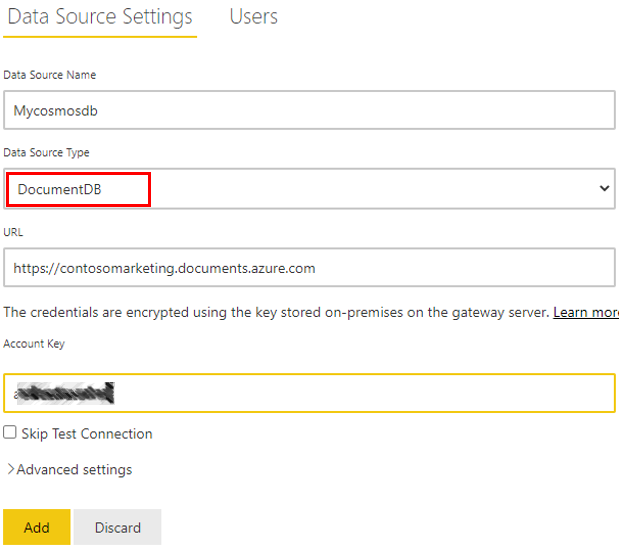Image resolution: width=619 pixels, height=549 pixels.
Task: Focus the Account Key input field
Action: [309, 393]
